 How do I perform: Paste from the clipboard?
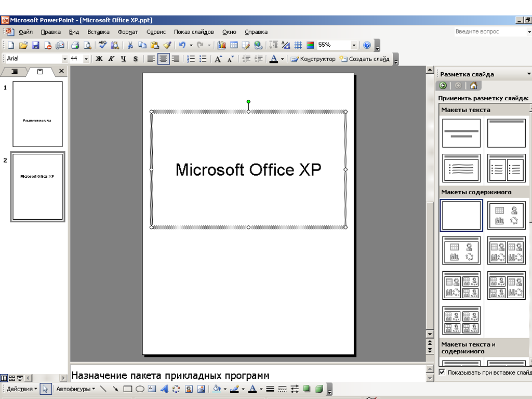pyautogui.click(x=154, y=45)
